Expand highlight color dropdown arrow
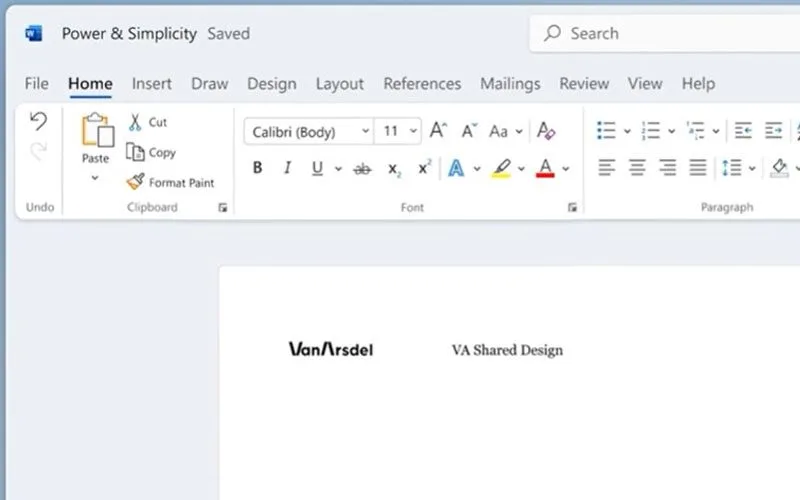 pyautogui.click(x=521, y=169)
